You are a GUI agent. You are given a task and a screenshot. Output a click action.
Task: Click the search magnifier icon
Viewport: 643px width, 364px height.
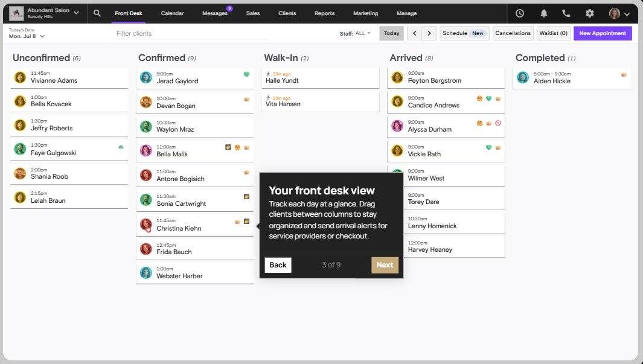point(97,13)
